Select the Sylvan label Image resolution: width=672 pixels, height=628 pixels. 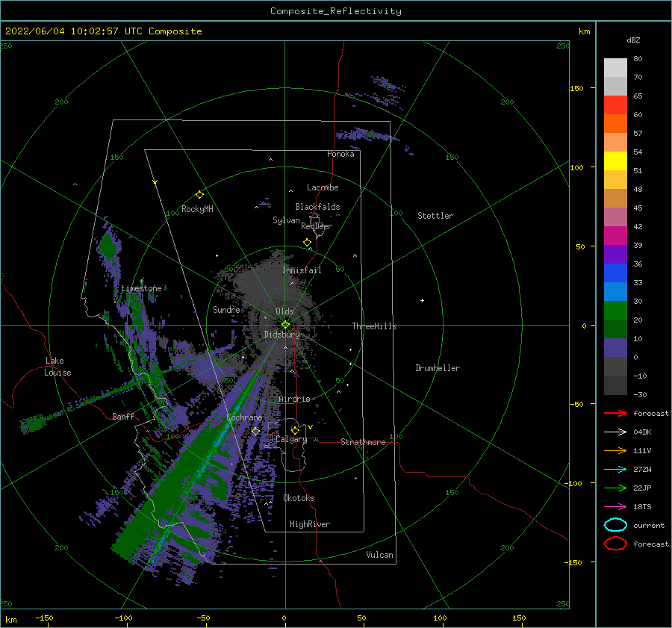click(286, 220)
